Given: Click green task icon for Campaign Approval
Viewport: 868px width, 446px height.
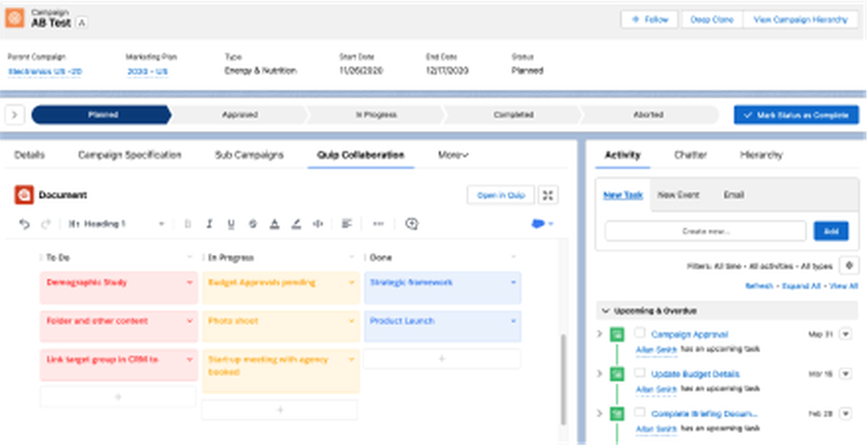Looking at the screenshot, I should pos(616,334).
